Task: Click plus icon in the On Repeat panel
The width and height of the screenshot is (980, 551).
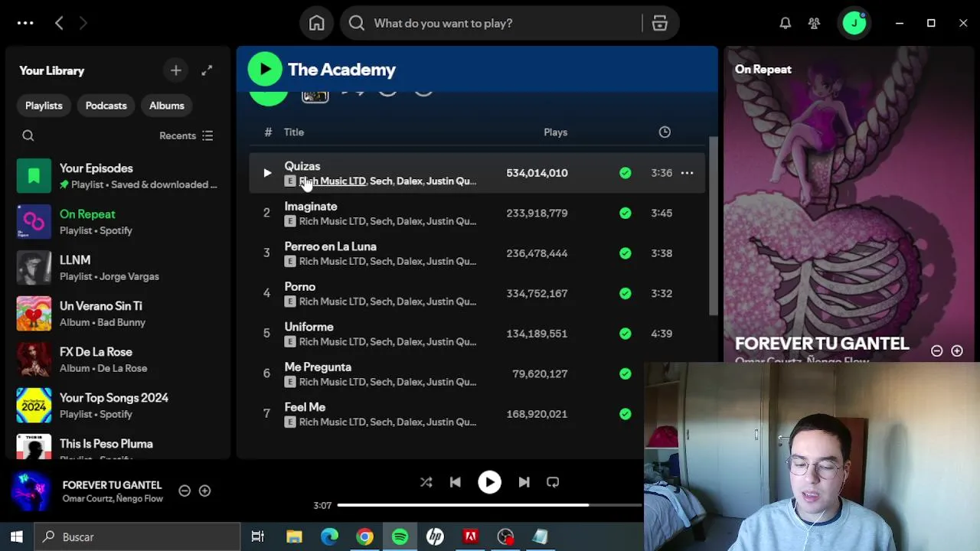Action: (x=957, y=351)
